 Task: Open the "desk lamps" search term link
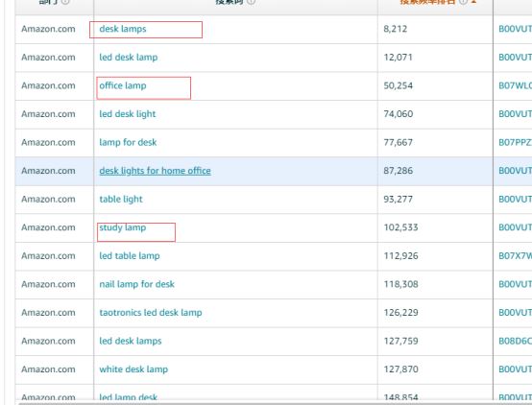coord(123,29)
